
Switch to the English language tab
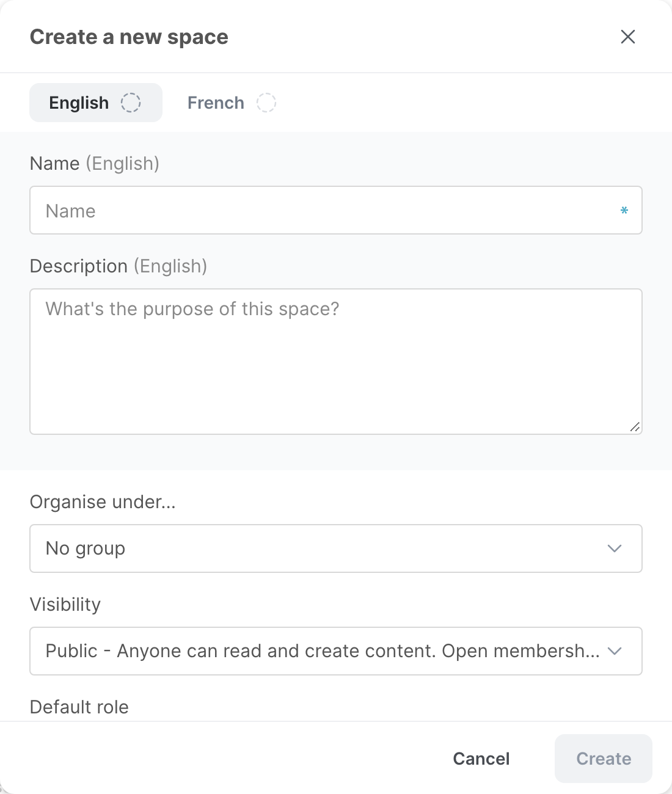click(96, 103)
